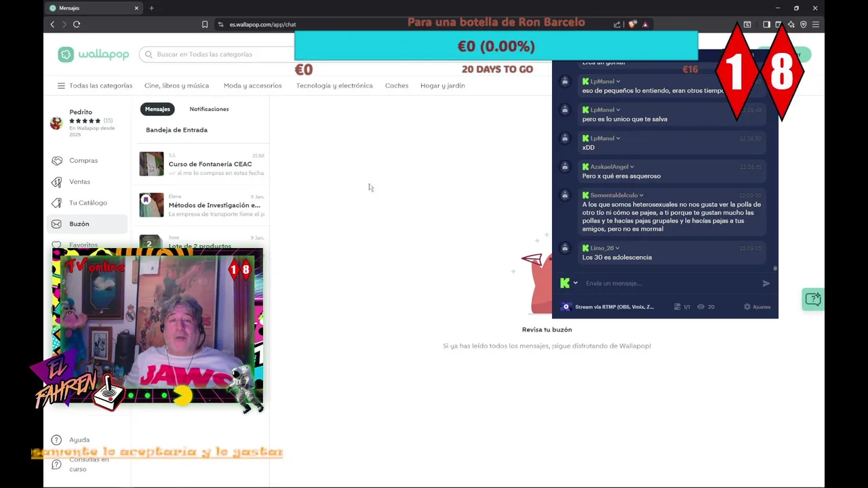Open the Moda y accesorios category

252,86
